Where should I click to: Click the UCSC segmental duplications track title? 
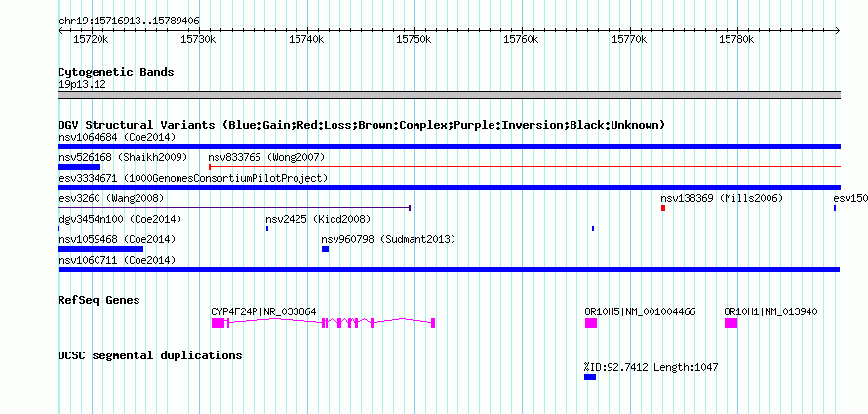150,355
